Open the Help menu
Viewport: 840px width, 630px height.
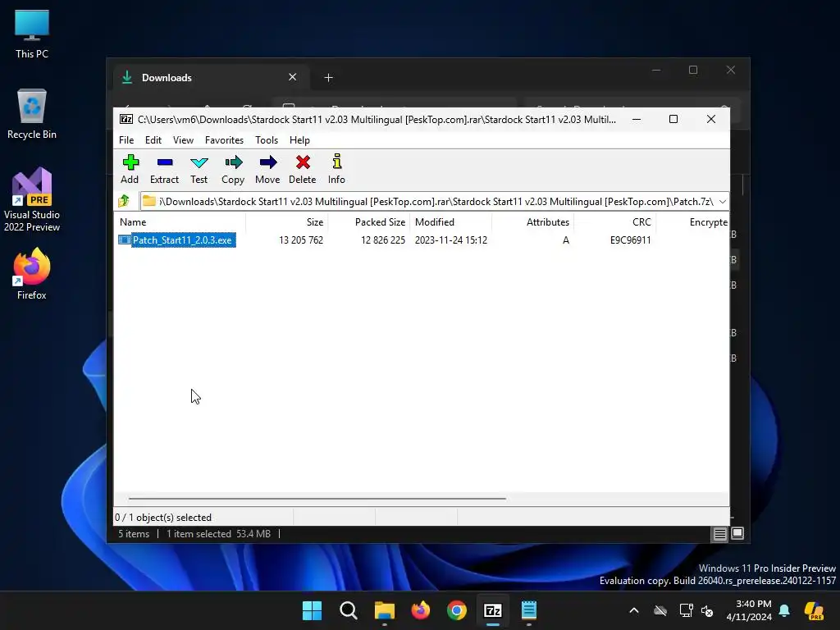[299, 139]
